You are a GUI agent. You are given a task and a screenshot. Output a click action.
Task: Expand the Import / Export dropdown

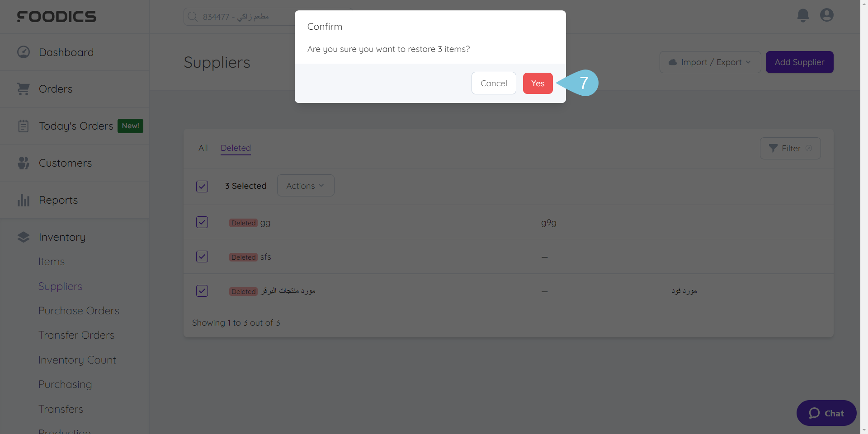coord(710,62)
